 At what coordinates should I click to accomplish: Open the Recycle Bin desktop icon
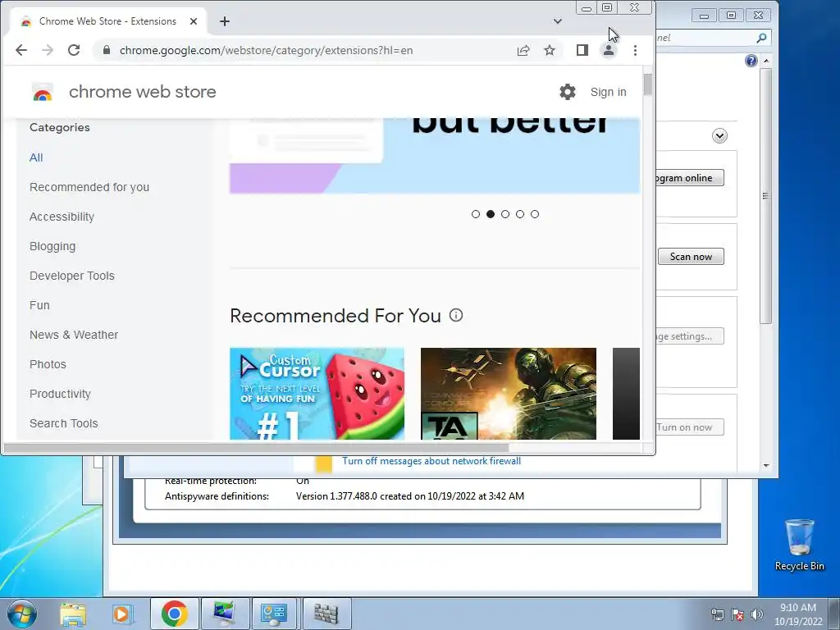tap(799, 545)
